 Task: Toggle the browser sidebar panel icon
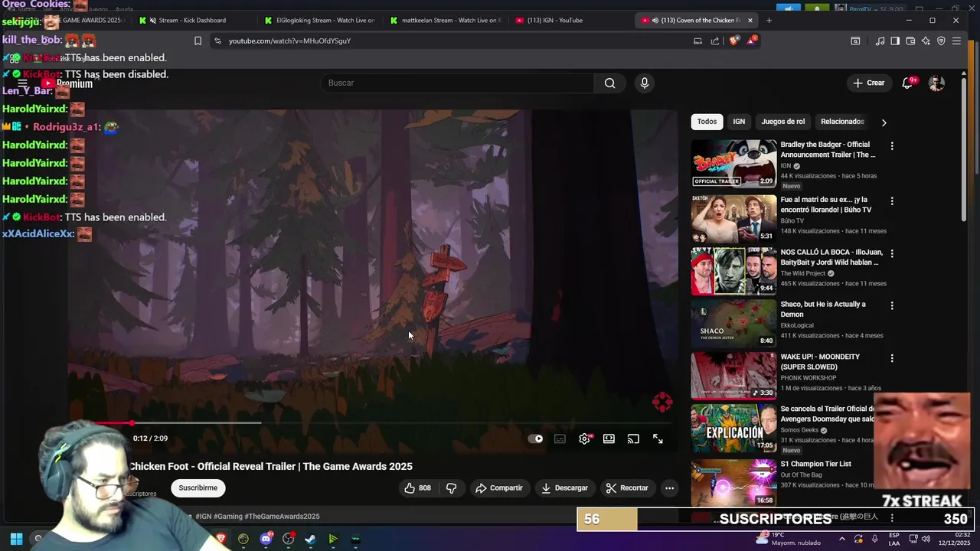pos(895,41)
